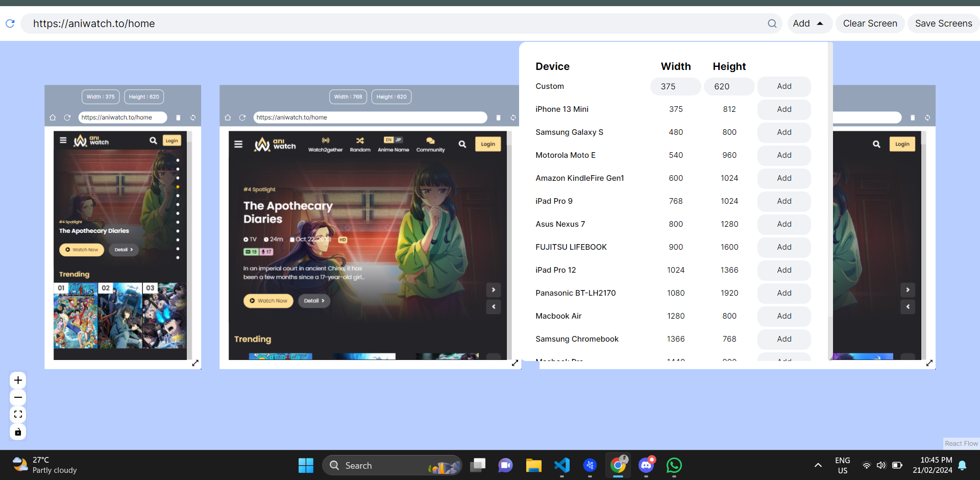Click React Flow attribution link
Viewport: 980px width, 480px height.
click(x=961, y=444)
